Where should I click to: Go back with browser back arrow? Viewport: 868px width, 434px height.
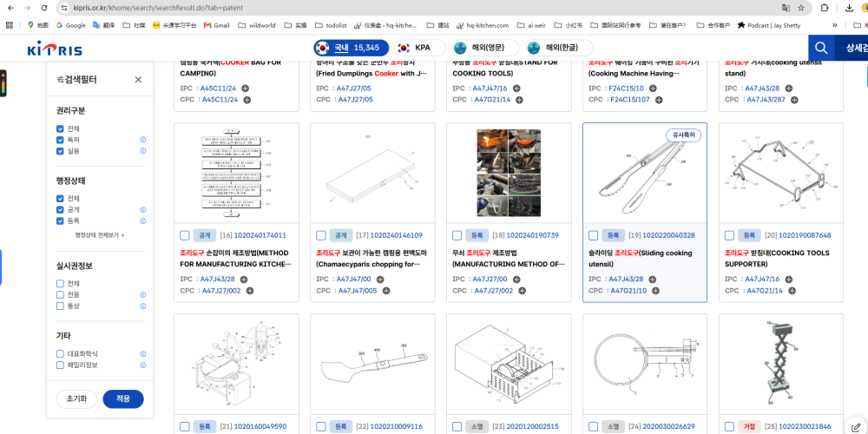pos(11,9)
